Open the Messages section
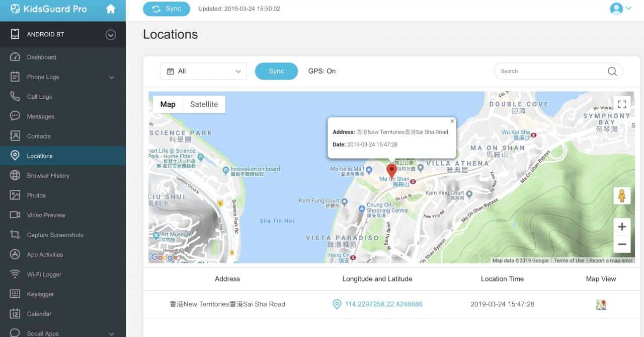Image resolution: width=644 pixels, height=337 pixels. 42,116
